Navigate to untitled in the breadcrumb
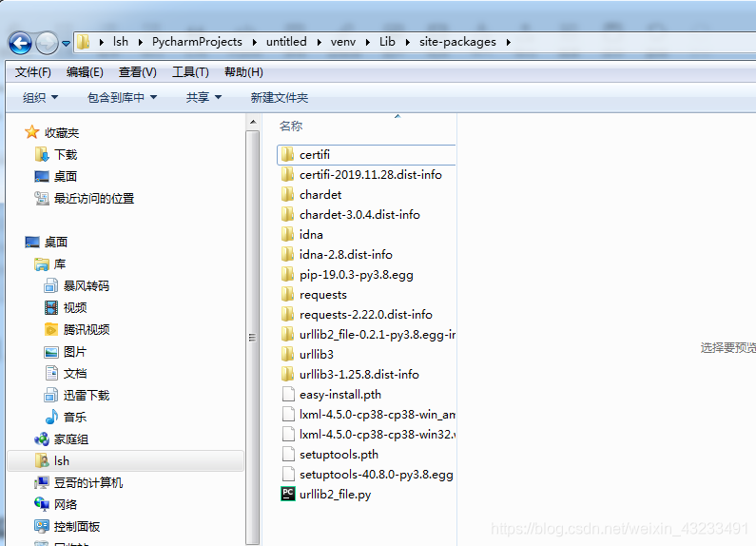Image resolution: width=756 pixels, height=546 pixels. click(286, 42)
